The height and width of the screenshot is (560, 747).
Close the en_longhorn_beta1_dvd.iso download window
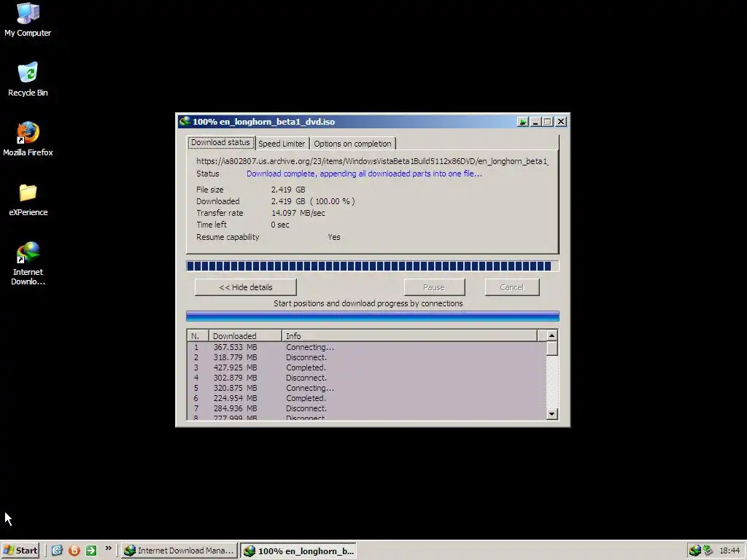[x=561, y=122]
